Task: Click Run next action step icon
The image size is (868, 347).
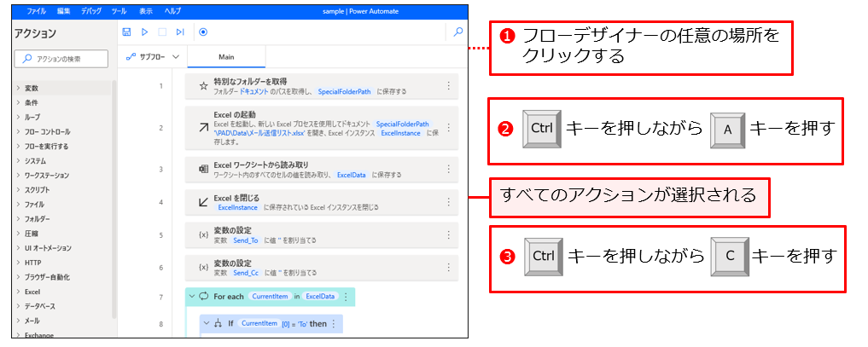Action: 180,32
